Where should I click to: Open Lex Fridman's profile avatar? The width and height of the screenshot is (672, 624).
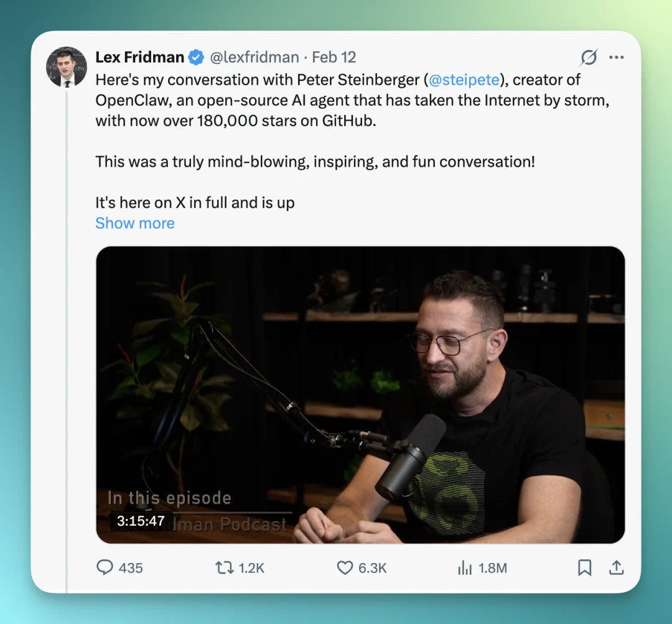[x=67, y=67]
